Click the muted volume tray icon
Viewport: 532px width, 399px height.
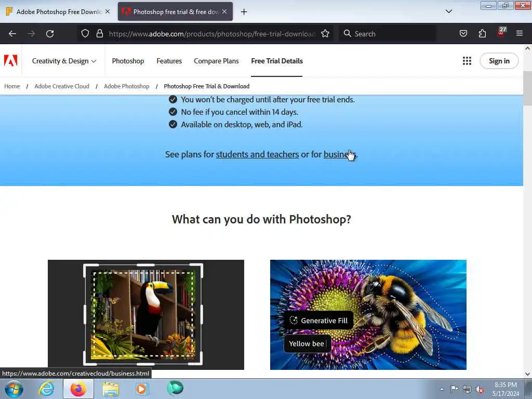480,390
